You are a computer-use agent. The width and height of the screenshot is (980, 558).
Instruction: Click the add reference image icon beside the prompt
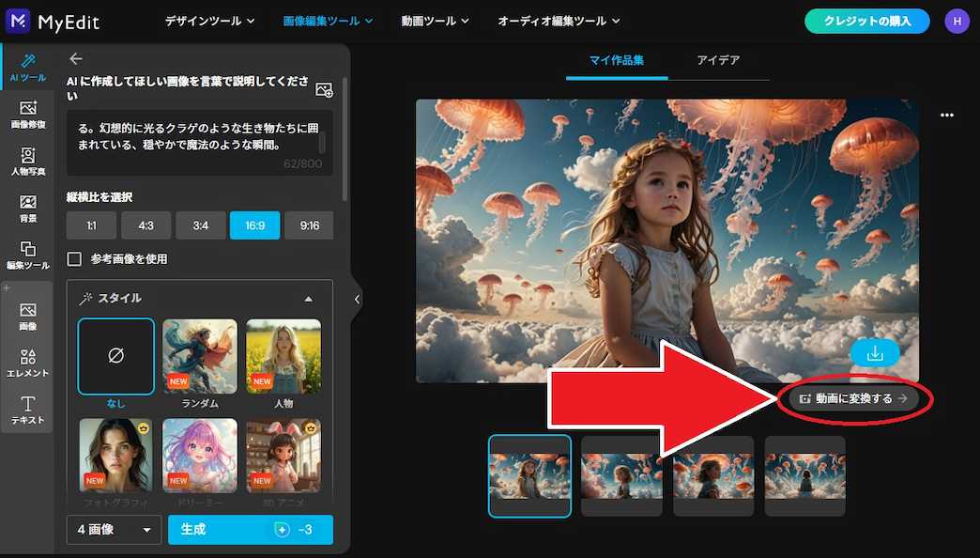tap(324, 88)
